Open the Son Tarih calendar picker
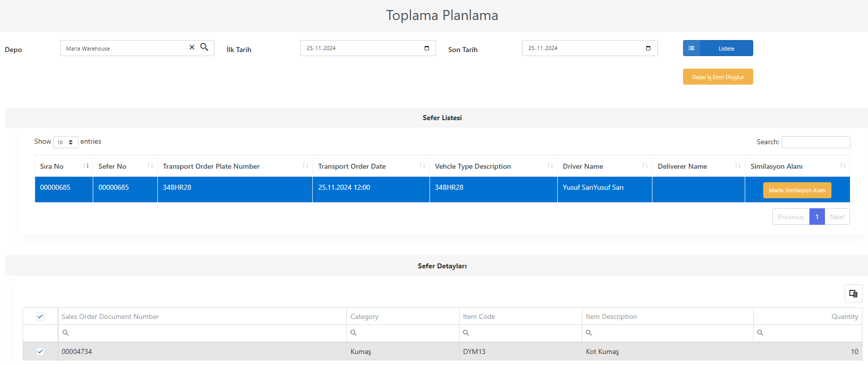This screenshot has width=868, height=366. 648,48
